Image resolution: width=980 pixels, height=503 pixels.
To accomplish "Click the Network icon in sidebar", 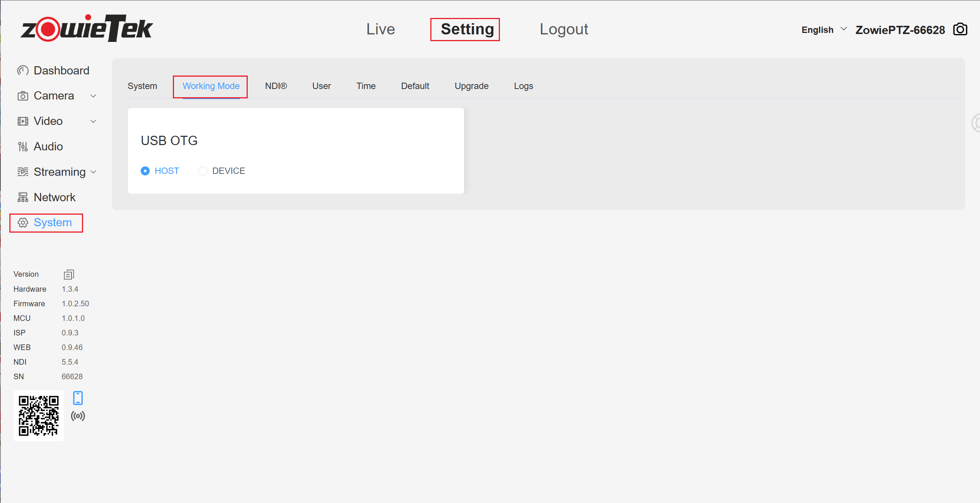I will click(x=23, y=197).
